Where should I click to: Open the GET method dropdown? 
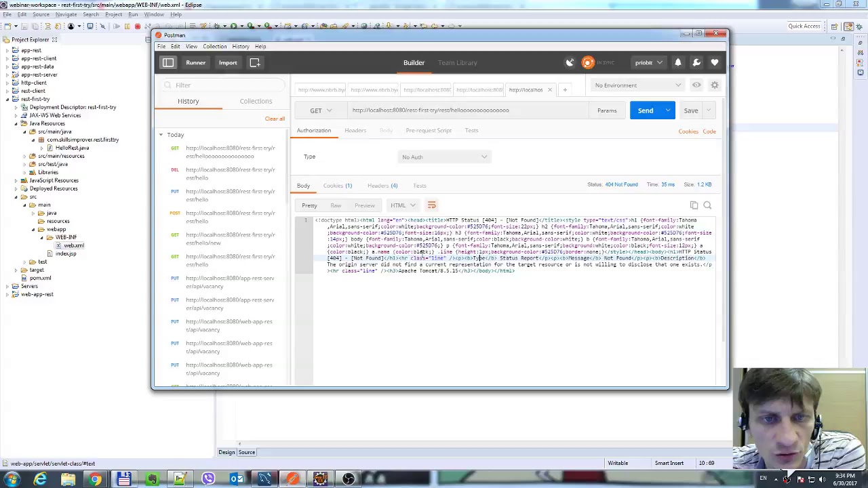(321, 110)
